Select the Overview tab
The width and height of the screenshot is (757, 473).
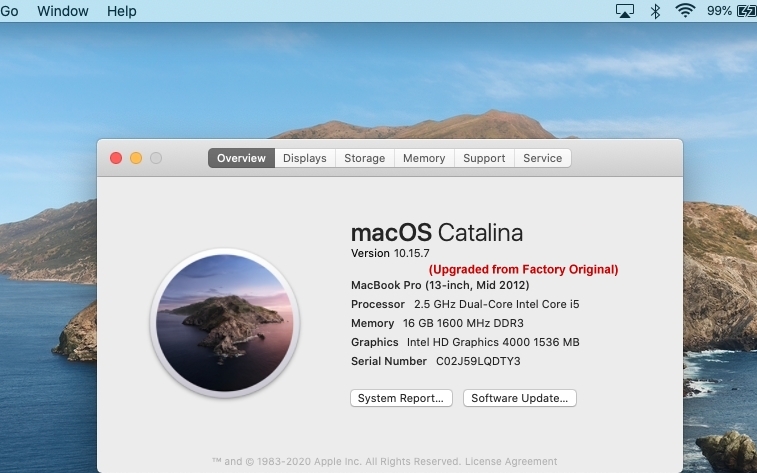coord(241,158)
